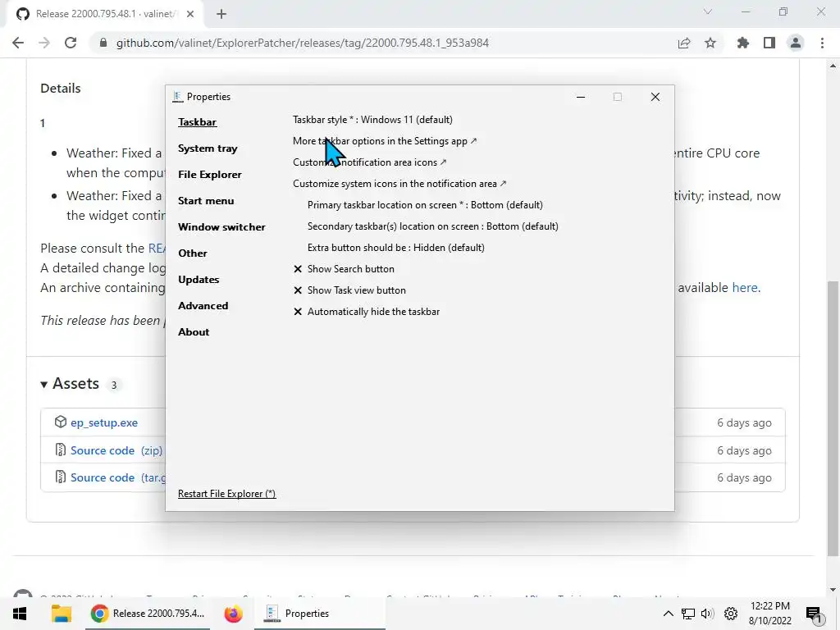Open Firefox from the taskbar
The image size is (840, 630).
point(233,614)
